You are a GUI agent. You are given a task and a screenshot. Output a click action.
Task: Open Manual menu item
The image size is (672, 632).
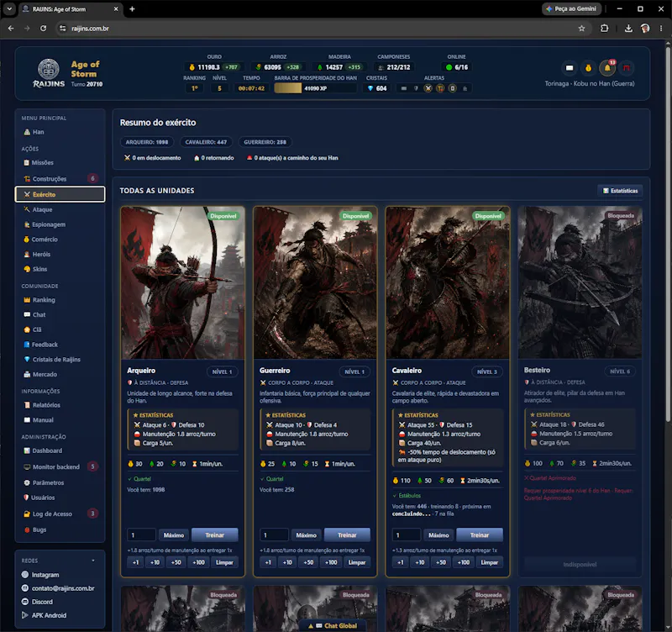pyautogui.click(x=60, y=419)
